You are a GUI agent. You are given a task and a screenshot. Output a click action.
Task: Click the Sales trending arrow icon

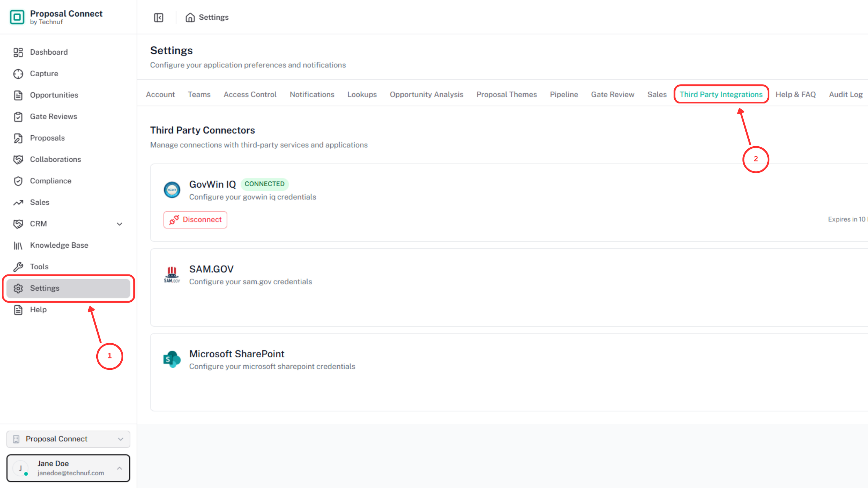(x=18, y=202)
